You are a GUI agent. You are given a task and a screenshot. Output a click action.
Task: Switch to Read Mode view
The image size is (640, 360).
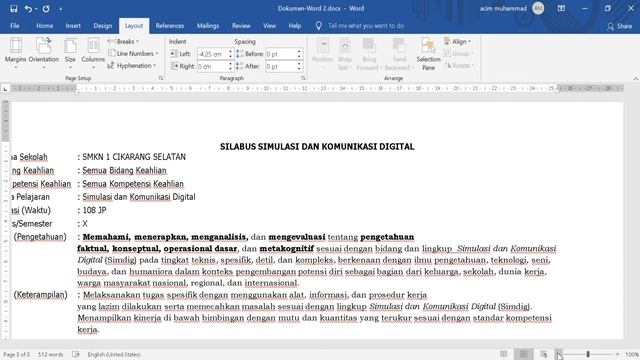tap(504, 354)
